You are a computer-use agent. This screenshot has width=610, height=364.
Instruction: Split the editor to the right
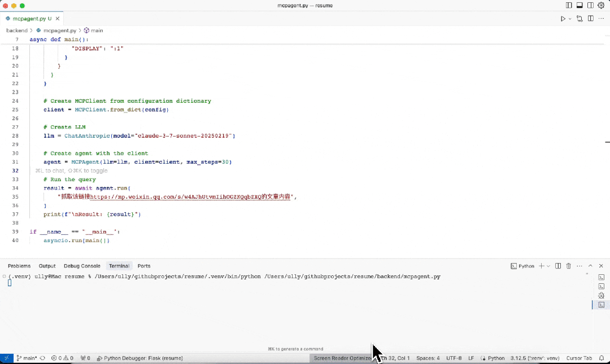[590, 19]
